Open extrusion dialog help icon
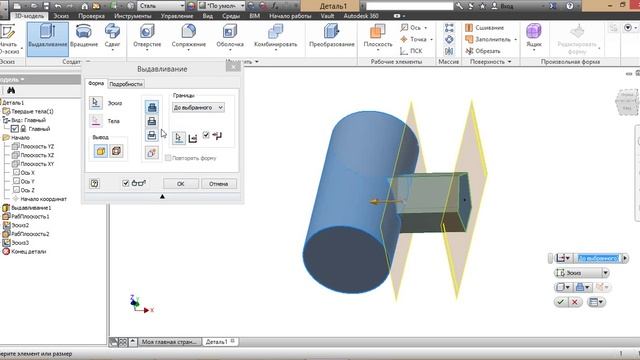The height and width of the screenshot is (360, 640). [x=94, y=183]
